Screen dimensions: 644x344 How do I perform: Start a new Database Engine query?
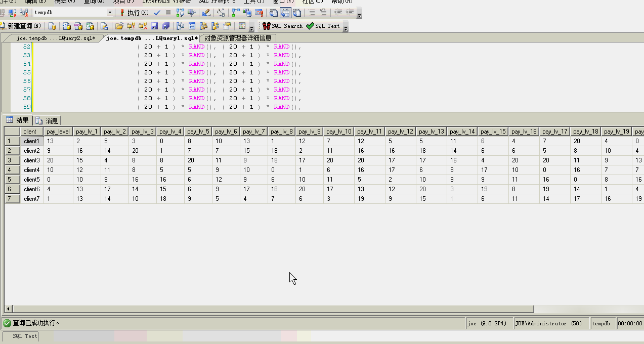[52, 26]
